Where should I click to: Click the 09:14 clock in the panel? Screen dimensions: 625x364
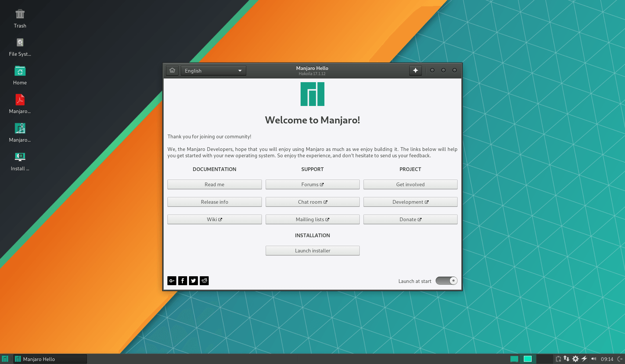pos(607,359)
